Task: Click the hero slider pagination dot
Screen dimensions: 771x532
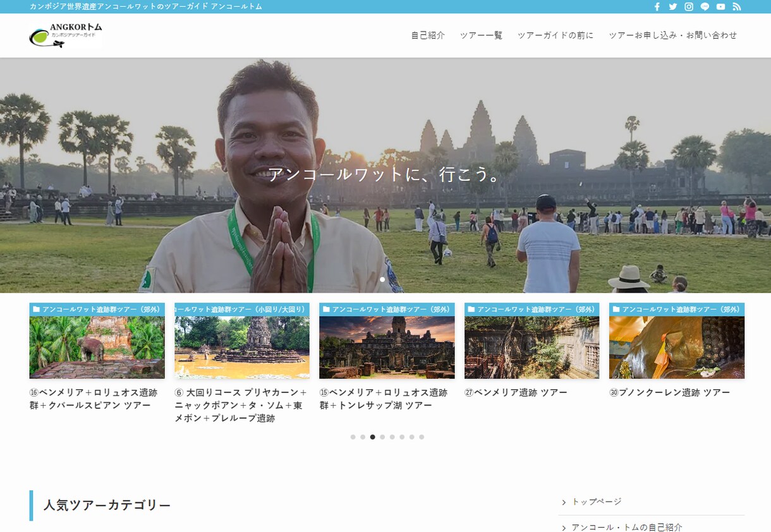Action: click(x=382, y=279)
